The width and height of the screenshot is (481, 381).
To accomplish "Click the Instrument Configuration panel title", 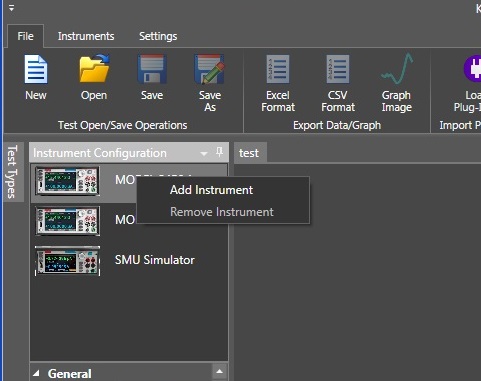I will point(100,153).
